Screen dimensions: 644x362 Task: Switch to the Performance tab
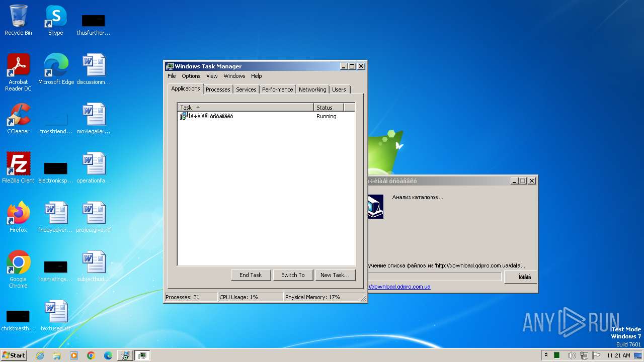[277, 89]
